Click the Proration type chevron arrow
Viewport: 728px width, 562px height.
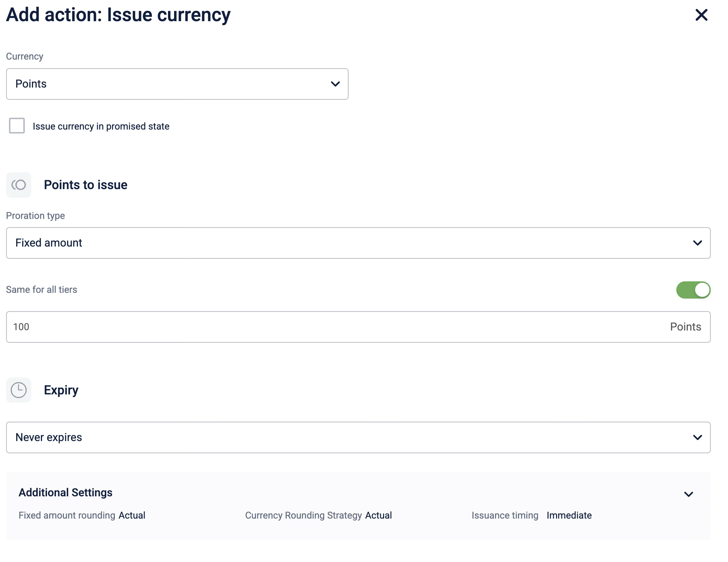tap(697, 243)
